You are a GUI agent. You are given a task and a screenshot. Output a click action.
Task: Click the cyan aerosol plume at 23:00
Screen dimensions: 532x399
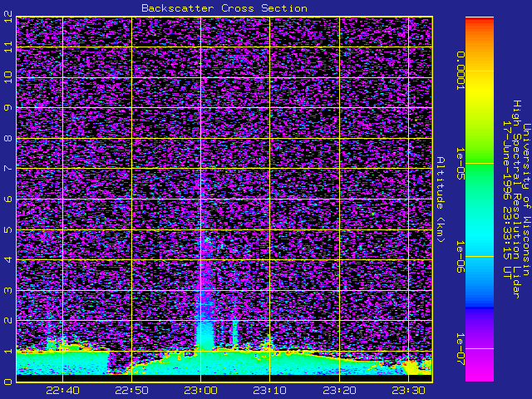point(206,334)
